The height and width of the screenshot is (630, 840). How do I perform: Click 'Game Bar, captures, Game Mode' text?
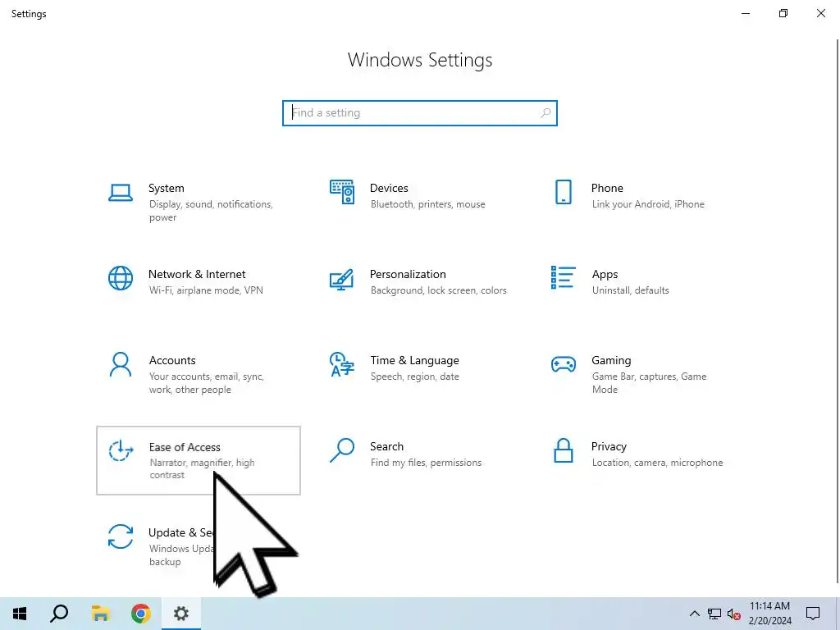pyautogui.click(x=650, y=383)
